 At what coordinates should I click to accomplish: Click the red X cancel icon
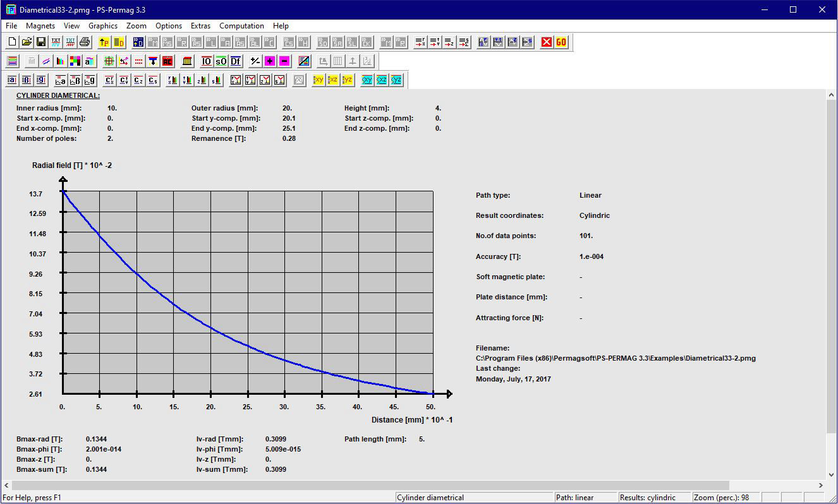(x=547, y=42)
